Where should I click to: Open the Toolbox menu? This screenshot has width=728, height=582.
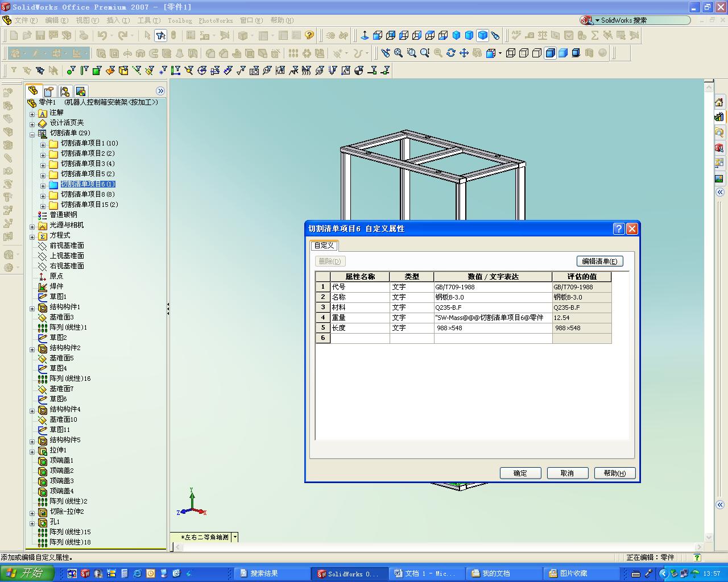click(x=180, y=20)
